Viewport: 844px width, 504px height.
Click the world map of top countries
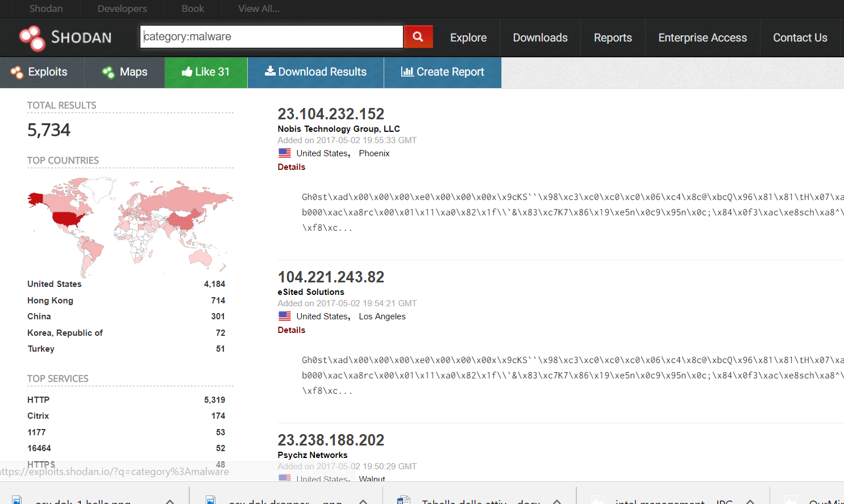pos(130,226)
